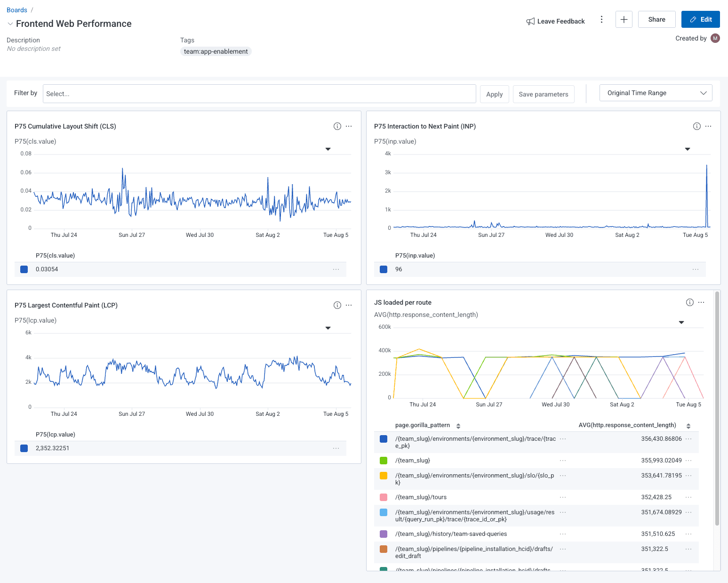Collapse the Frontend Web Performance board title chevron
The width and height of the screenshot is (728, 583).
(x=9, y=24)
